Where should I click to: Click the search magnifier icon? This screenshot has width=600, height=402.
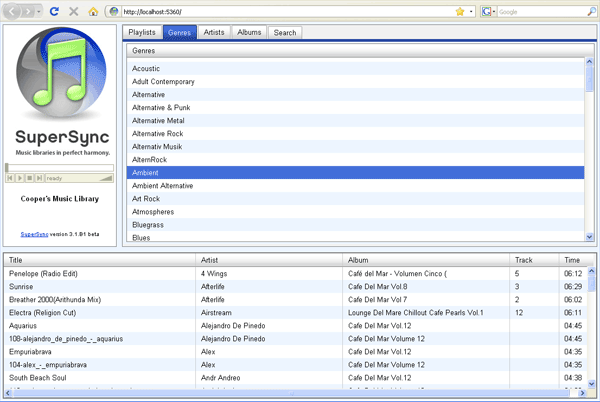click(591, 12)
